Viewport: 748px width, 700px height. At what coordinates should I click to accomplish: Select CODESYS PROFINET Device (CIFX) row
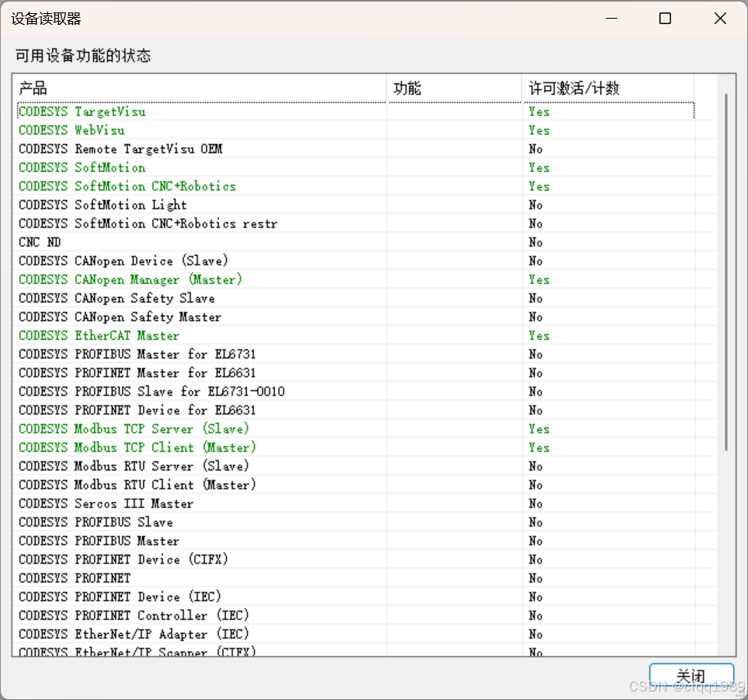(356, 559)
